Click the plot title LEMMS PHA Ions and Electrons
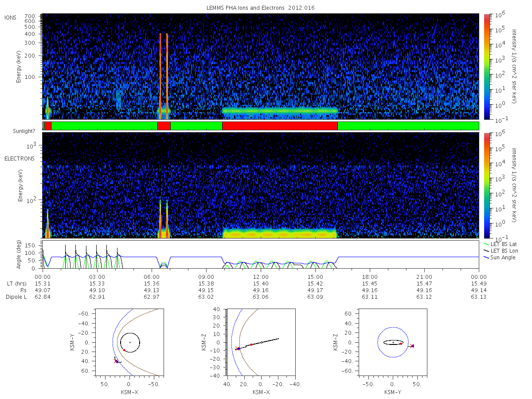 click(x=260, y=8)
